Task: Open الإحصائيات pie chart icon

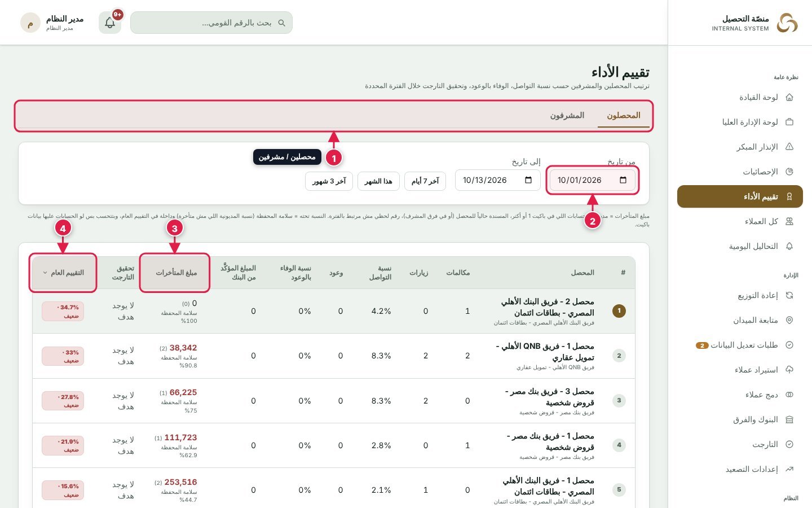Action: coord(789,172)
